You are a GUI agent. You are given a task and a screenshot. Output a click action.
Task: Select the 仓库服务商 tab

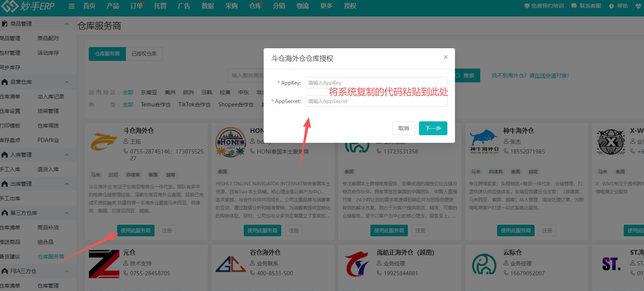[x=108, y=54]
